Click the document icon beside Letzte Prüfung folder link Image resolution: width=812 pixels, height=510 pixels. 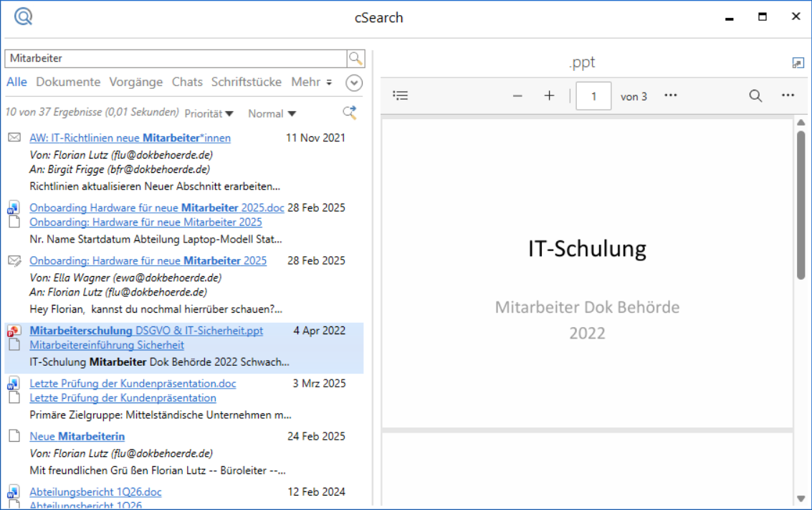coord(14,397)
